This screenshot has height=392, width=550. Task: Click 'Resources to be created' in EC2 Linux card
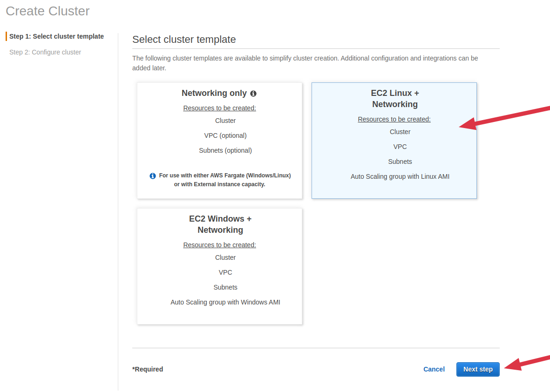394,119
